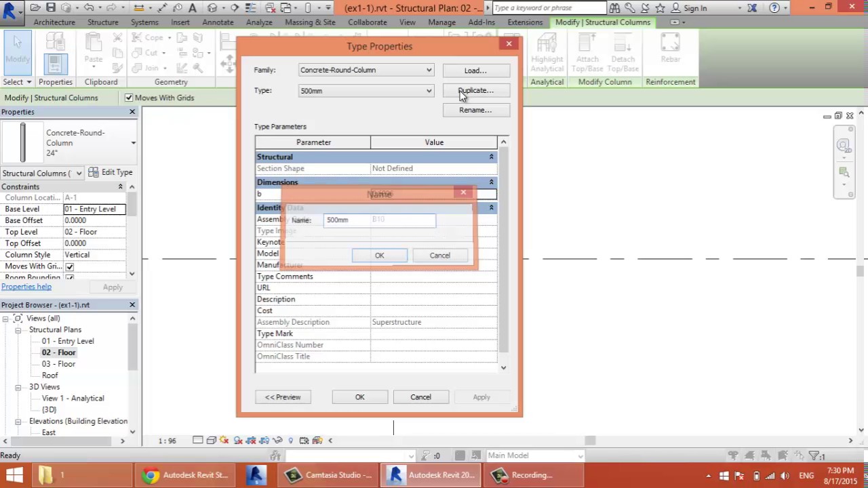Select the Measure tool in quick access toolbar
Viewport: 868px width, 488px height.
(x=139, y=8)
